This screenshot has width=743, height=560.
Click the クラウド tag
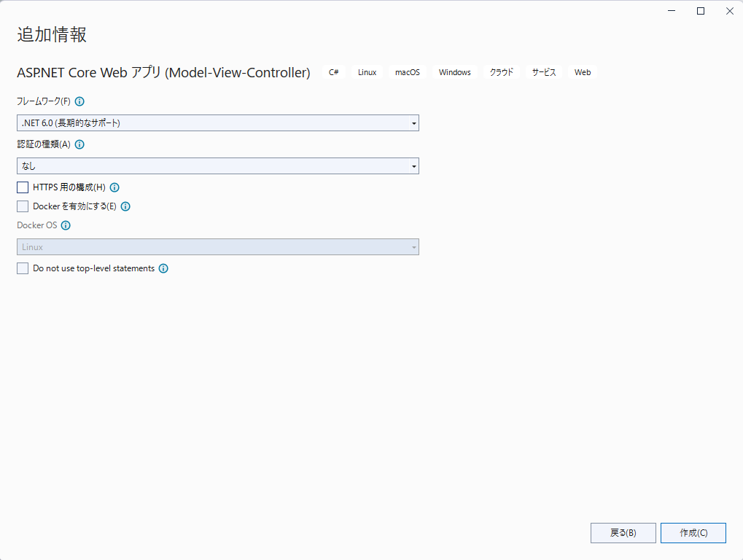(502, 72)
